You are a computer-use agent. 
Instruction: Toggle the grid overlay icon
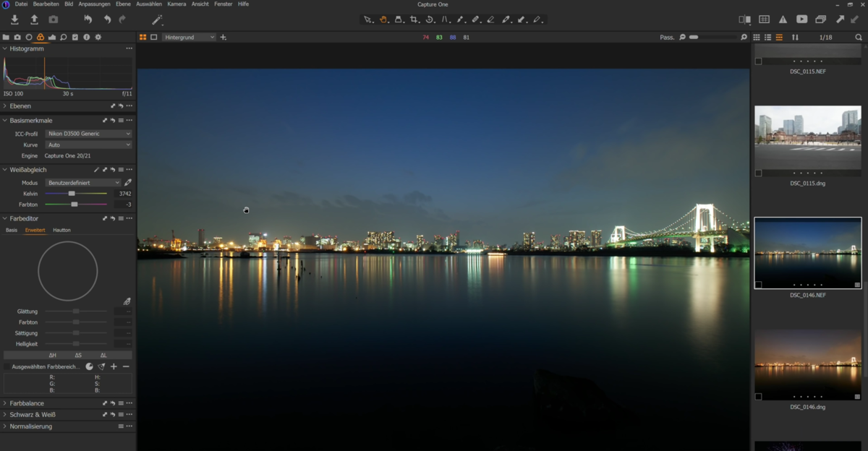764,20
